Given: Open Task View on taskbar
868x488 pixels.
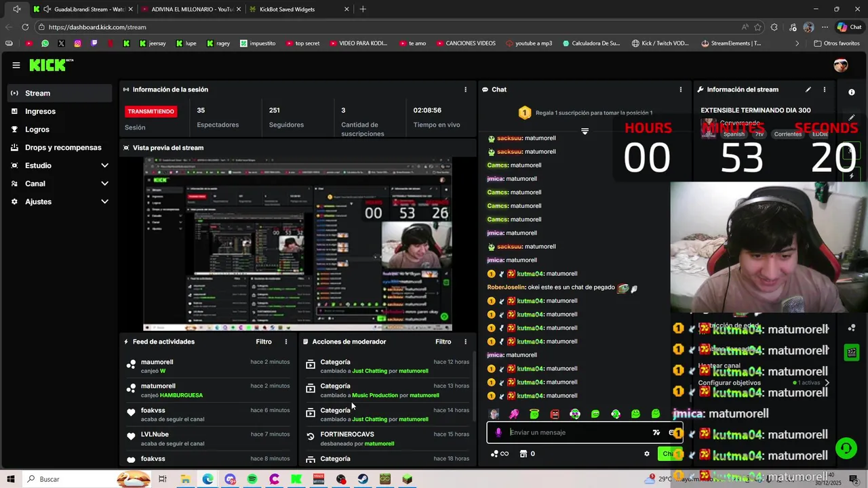Looking at the screenshot, I should (163, 479).
